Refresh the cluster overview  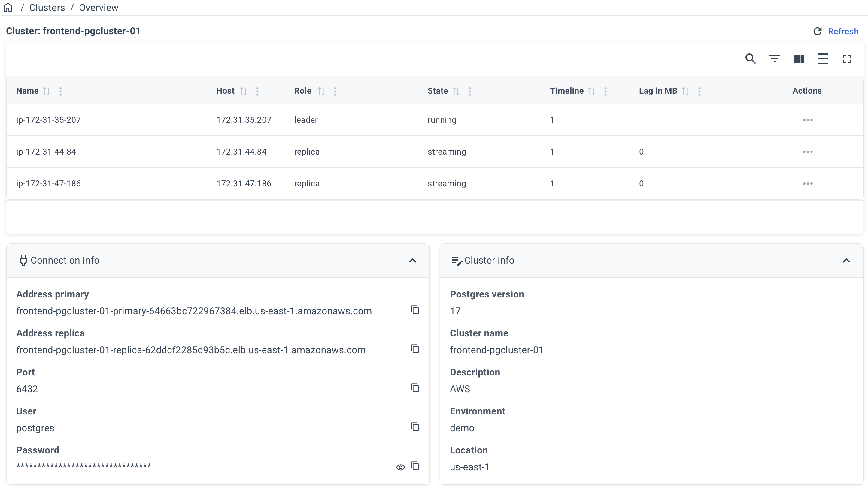pyautogui.click(x=836, y=31)
